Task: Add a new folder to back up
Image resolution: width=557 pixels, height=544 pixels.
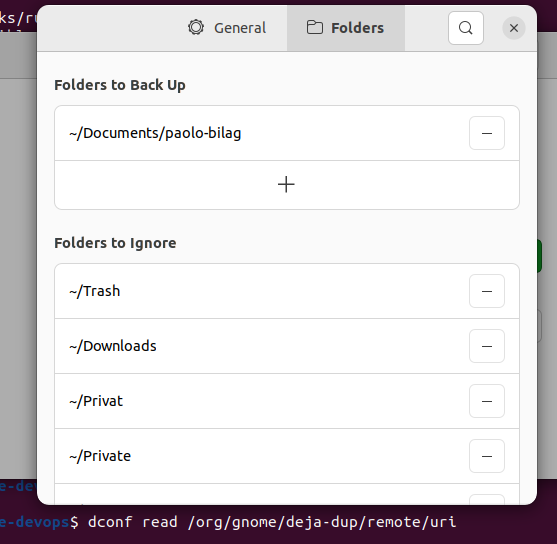Action: tap(287, 185)
